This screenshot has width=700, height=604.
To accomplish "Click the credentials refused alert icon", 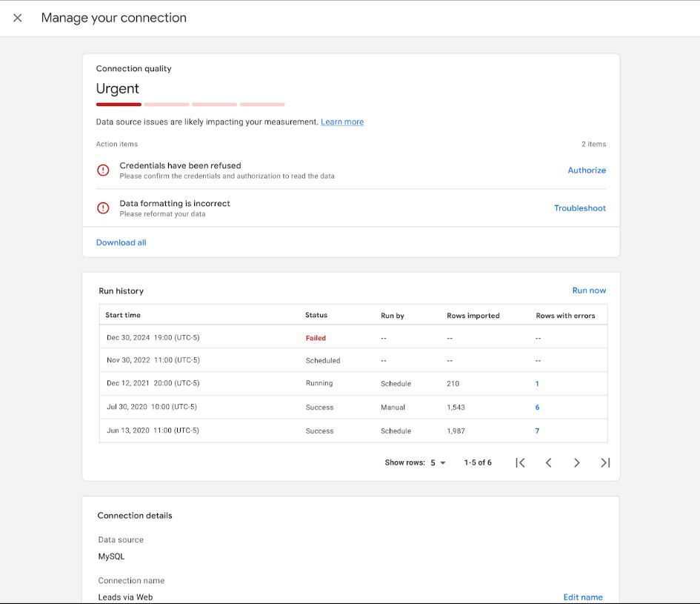I will [x=103, y=170].
